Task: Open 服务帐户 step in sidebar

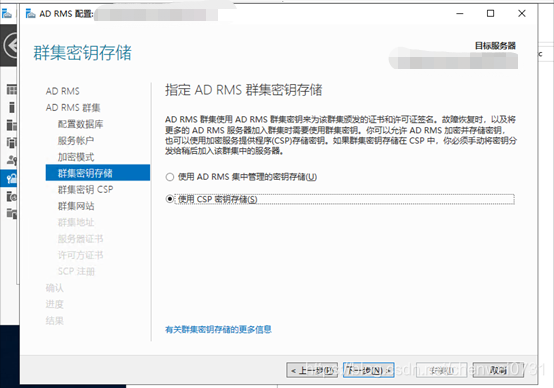Action: tap(76, 141)
